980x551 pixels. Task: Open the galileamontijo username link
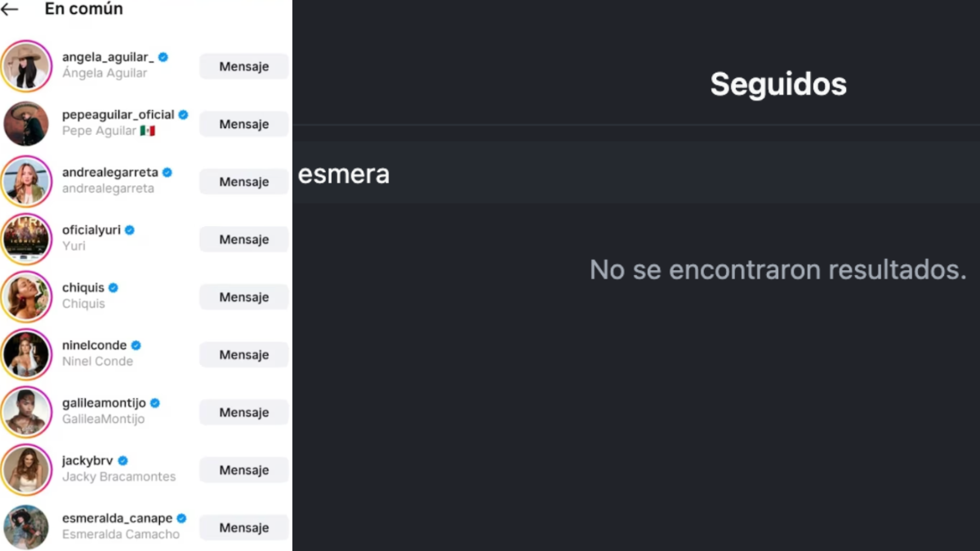104,403
